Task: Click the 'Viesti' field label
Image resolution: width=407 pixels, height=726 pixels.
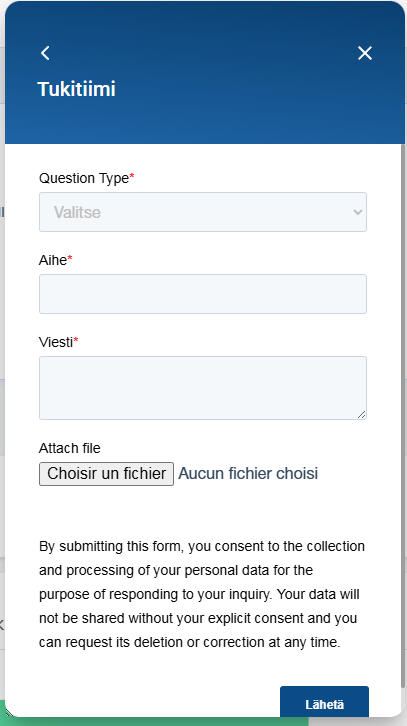Action: 56,342
